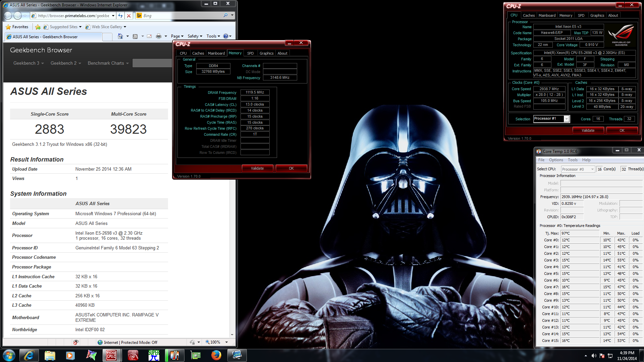The image size is (644, 362).
Task: Click Validate in right CPU-Z window
Action: 588,130
